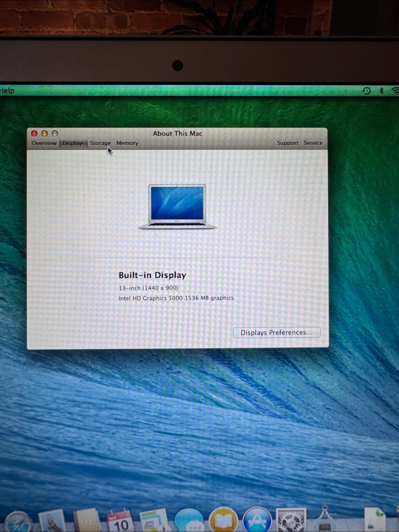Screen dimensions: 399x532
Task: Open the Help menu
Action: click(7, 91)
